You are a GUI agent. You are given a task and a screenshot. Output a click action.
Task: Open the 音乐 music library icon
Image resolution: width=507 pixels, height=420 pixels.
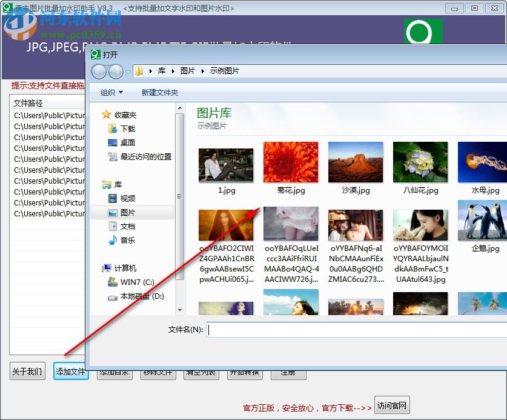coord(113,241)
